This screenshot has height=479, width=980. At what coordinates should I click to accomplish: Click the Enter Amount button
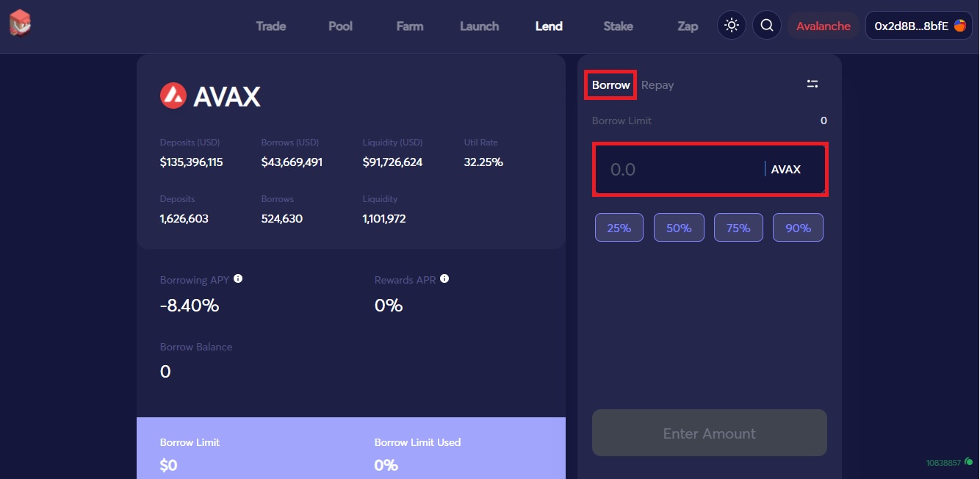click(710, 433)
